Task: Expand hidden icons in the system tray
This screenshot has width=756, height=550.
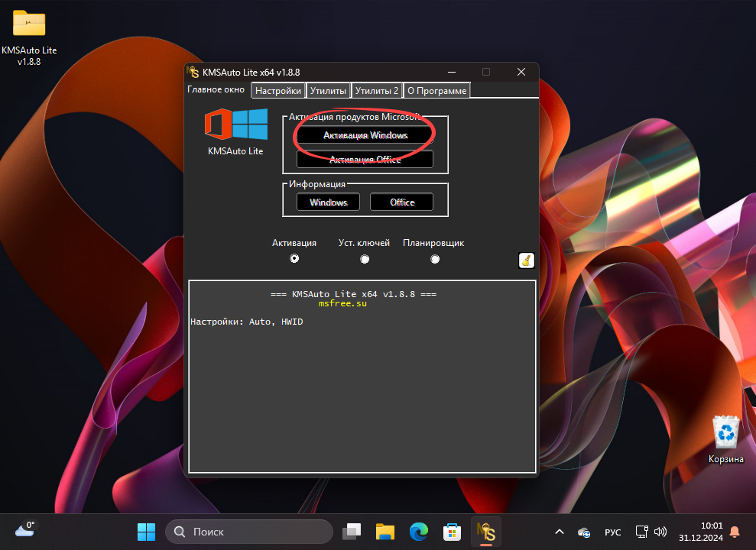Action: coord(559,531)
